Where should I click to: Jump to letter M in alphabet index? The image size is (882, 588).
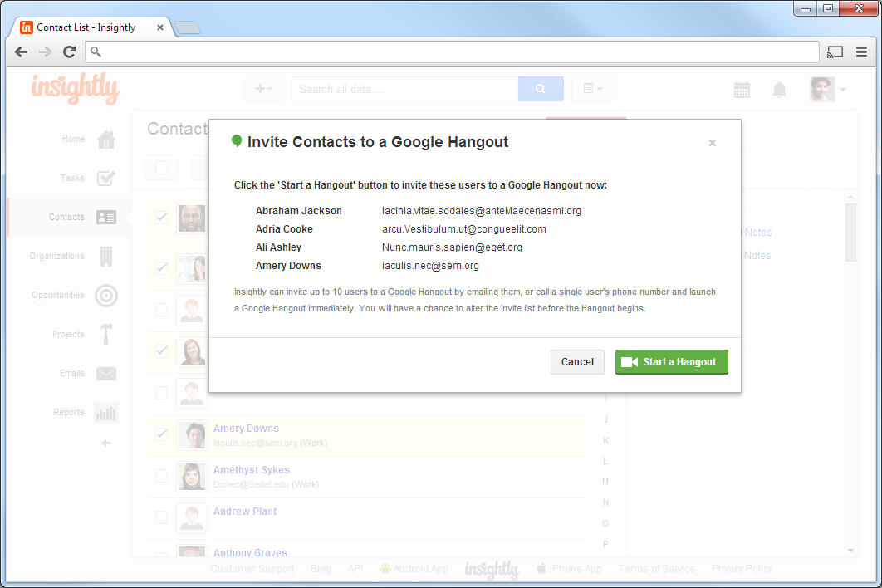click(x=605, y=483)
